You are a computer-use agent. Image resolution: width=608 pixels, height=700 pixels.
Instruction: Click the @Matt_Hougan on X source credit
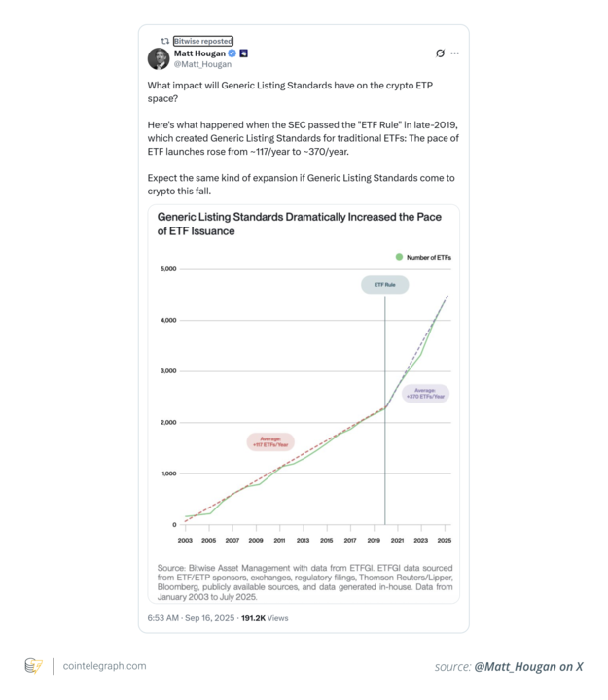click(526, 666)
